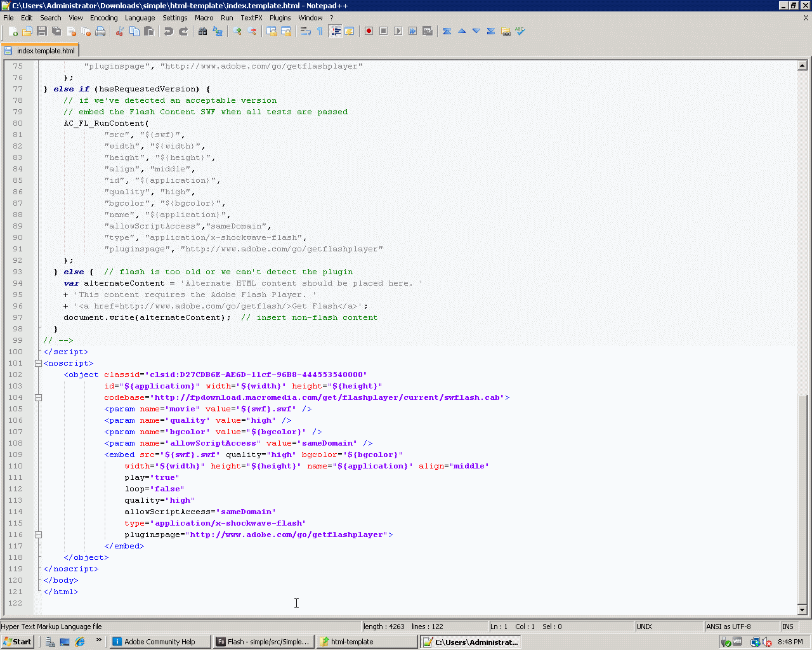
Task: Open the Plugins menu
Action: tap(280, 18)
